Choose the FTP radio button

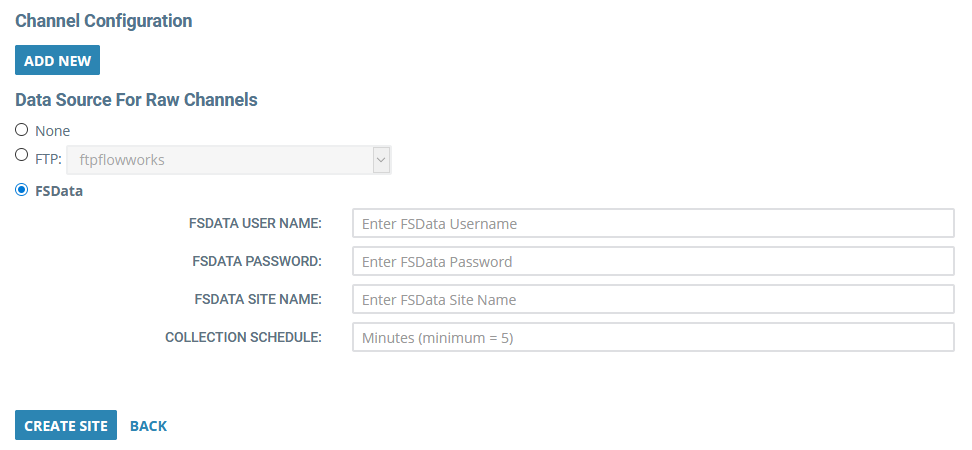coord(22,155)
